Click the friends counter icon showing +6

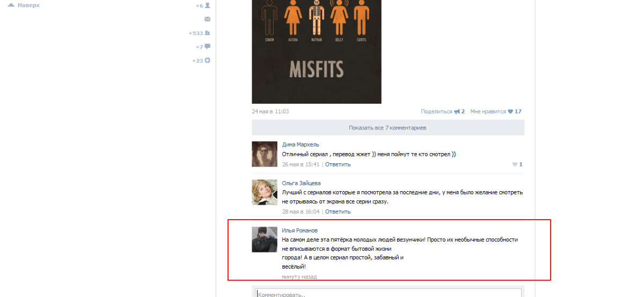(207, 5)
